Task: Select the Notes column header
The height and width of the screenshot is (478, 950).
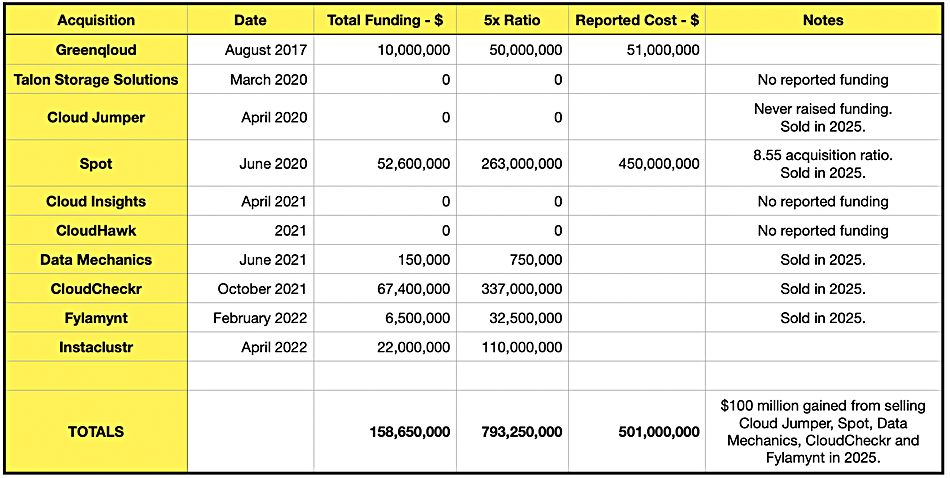Action: click(823, 20)
